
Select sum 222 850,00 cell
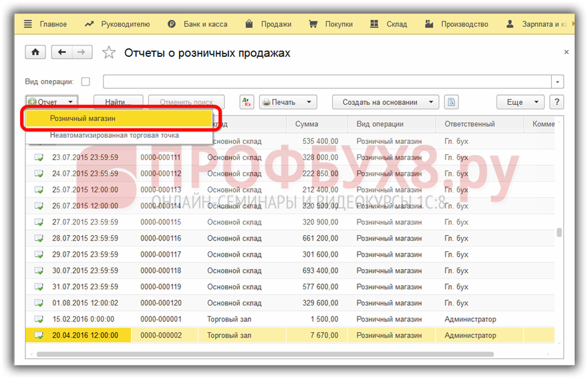click(x=317, y=174)
